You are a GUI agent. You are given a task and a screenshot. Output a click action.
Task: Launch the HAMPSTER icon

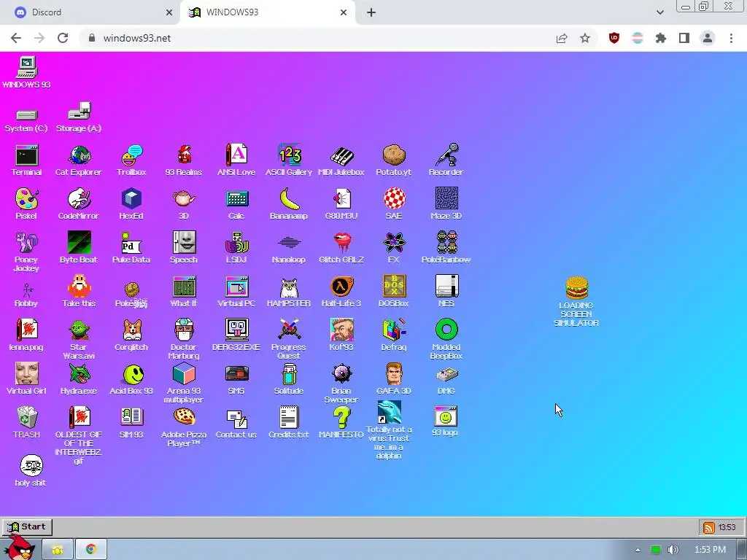tap(289, 292)
